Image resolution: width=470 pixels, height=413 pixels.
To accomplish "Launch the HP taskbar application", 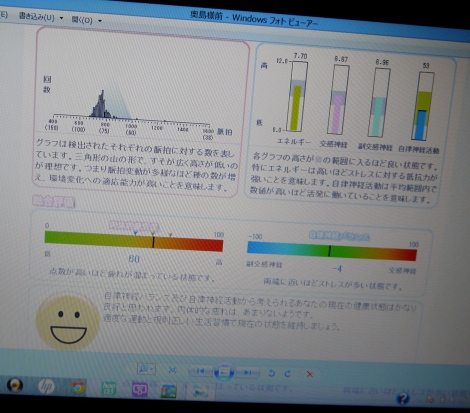I will [46, 386].
